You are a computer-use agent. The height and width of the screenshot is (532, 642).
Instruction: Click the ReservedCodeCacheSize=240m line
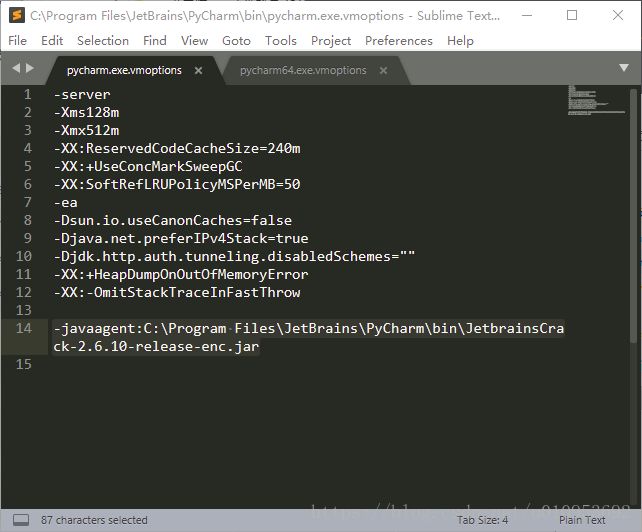[x=177, y=149]
